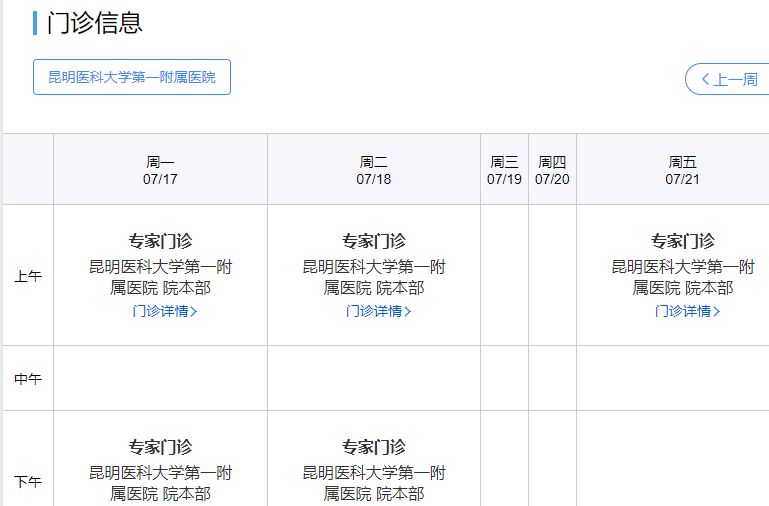Click the 周三 07/19 column header

[x=505, y=170]
